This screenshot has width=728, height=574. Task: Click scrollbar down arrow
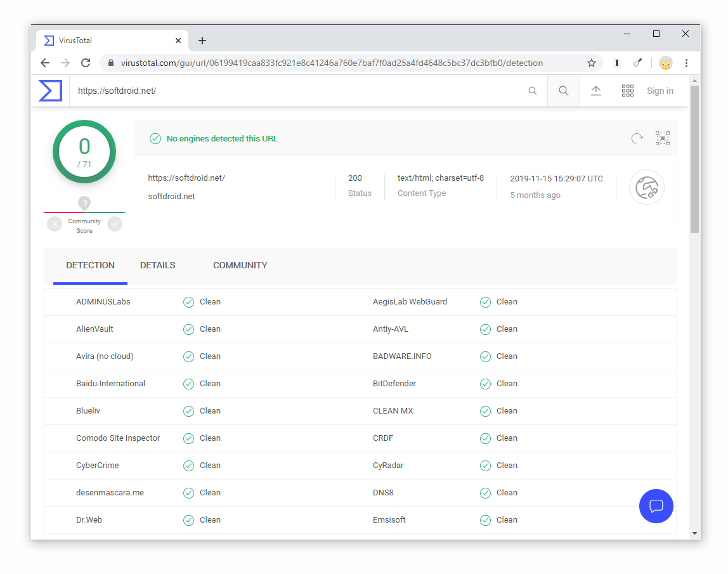tap(694, 533)
